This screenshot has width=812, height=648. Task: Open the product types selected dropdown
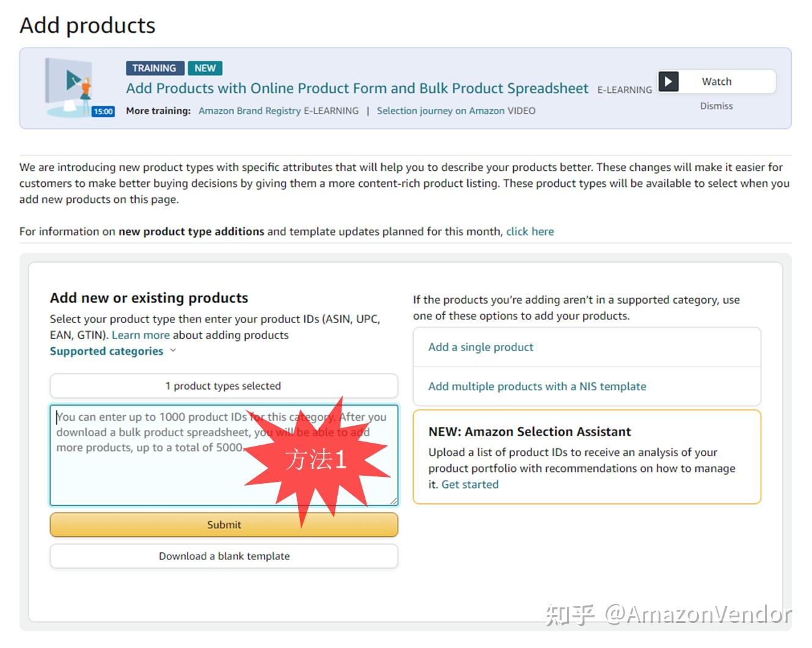pos(224,385)
